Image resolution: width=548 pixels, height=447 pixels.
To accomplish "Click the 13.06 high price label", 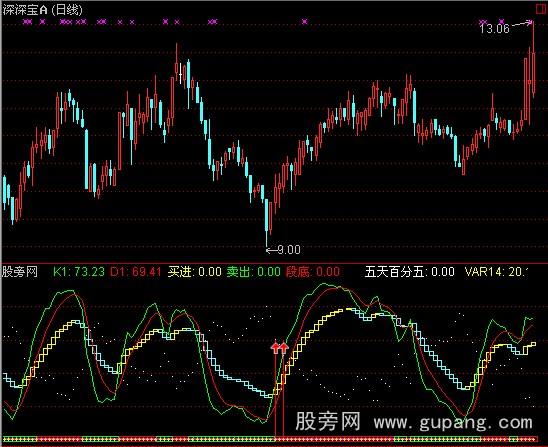I will click(494, 28).
